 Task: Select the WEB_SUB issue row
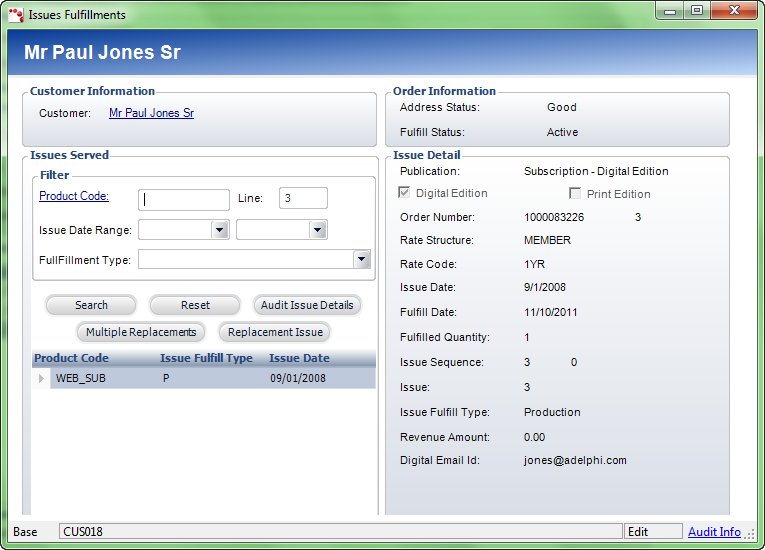click(x=200, y=379)
